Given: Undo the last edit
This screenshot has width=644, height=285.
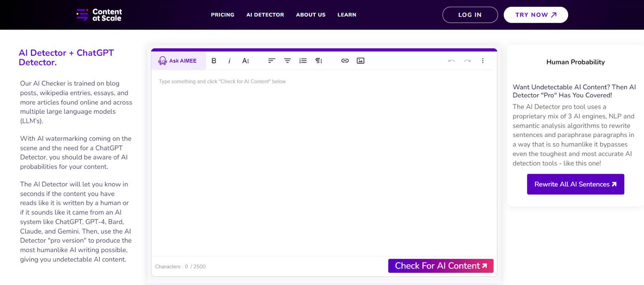Looking at the screenshot, I should [x=452, y=61].
